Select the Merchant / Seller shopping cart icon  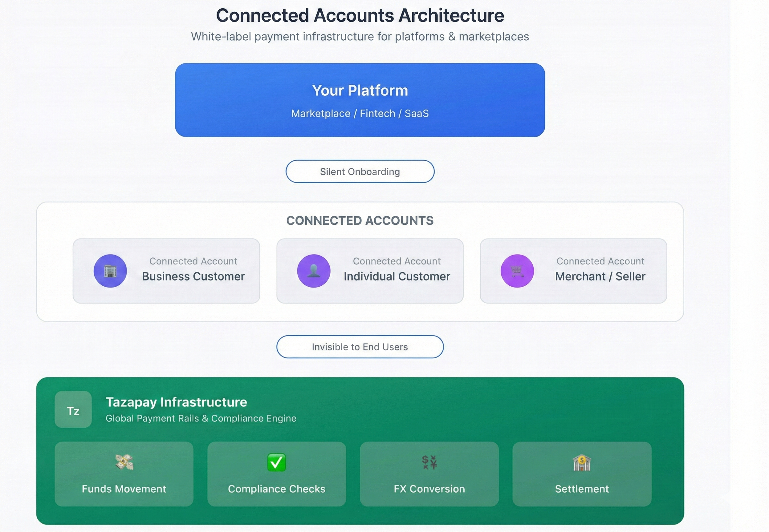tap(517, 271)
